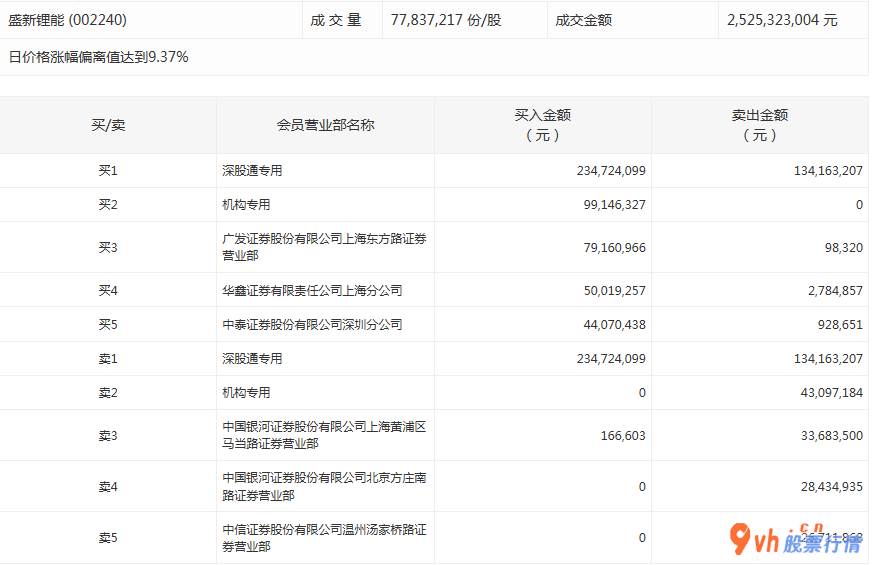
Task: Select 华鑫证券有限责任公司上海分公司
Action: [312, 290]
